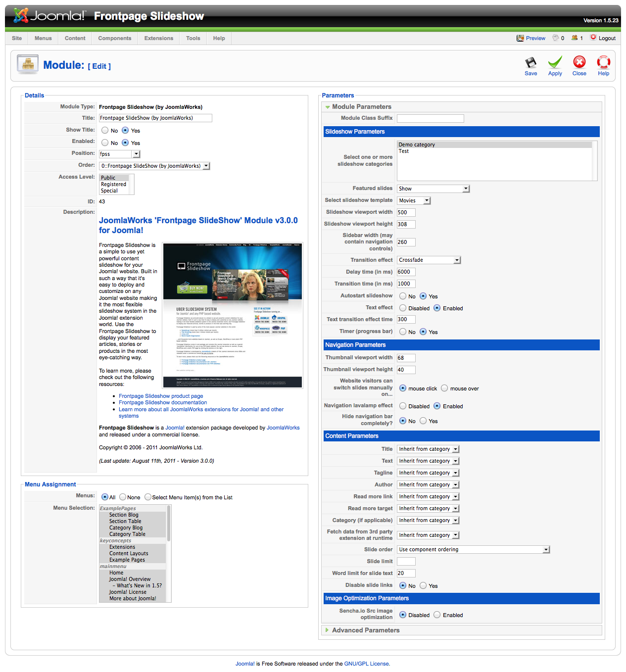Set Show Title to No

point(105,131)
